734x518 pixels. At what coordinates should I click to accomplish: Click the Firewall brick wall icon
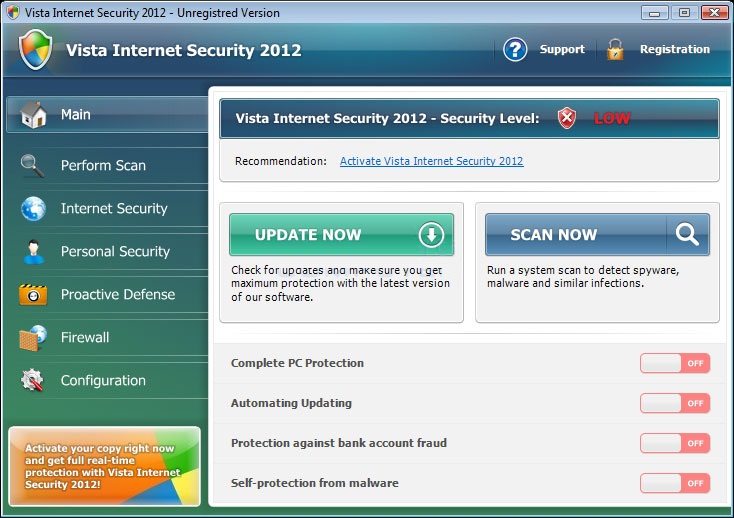(x=33, y=337)
